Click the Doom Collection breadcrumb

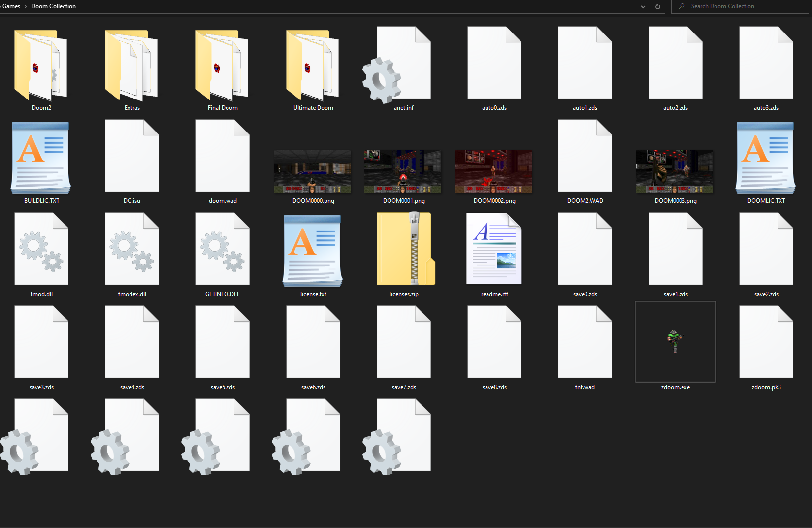tap(54, 6)
